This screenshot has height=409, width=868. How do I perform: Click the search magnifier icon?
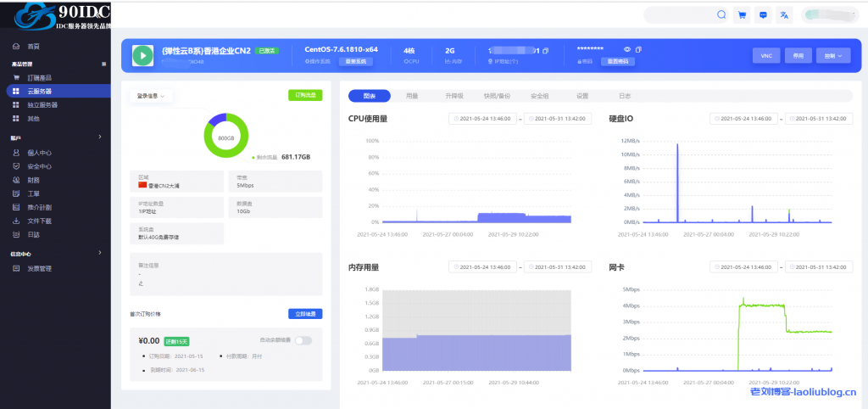(721, 14)
